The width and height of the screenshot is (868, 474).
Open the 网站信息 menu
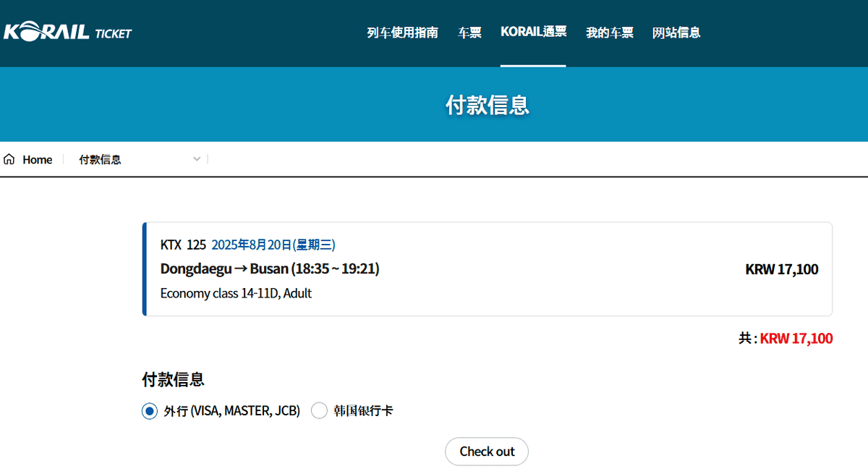coord(676,33)
